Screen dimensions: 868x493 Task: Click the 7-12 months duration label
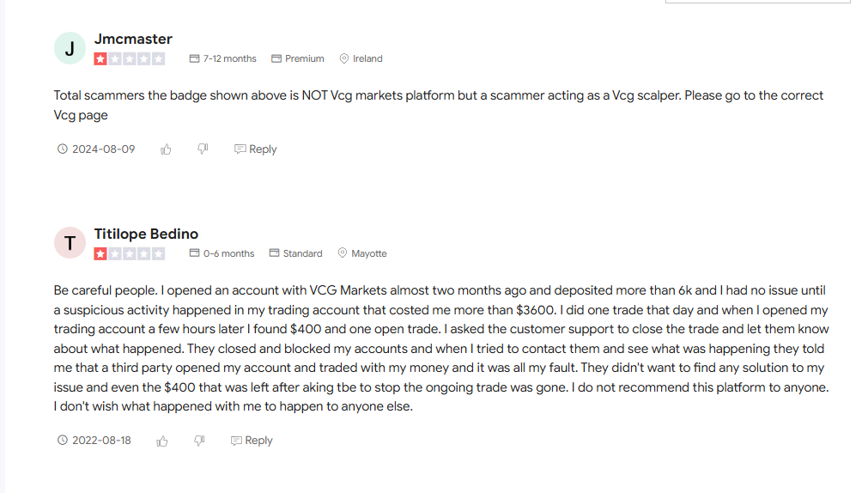point(222,58)
